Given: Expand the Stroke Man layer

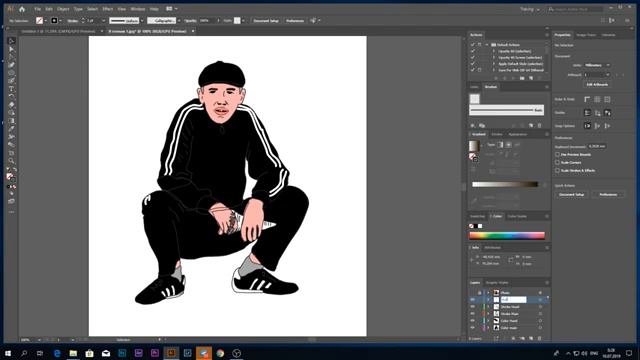Looking at the screenshot, I should point(488,314).
